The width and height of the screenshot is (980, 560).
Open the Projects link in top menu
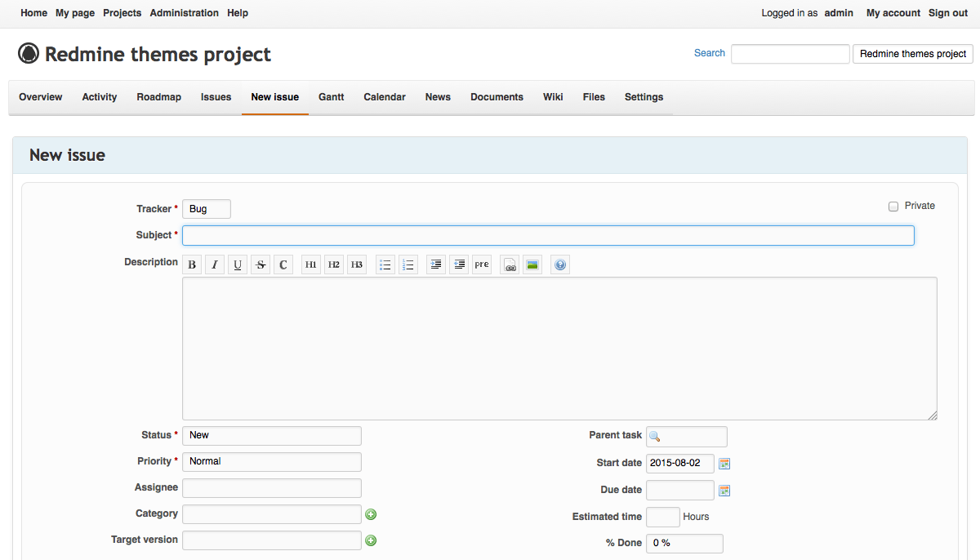pyautogui.click(x=122, y=13)
